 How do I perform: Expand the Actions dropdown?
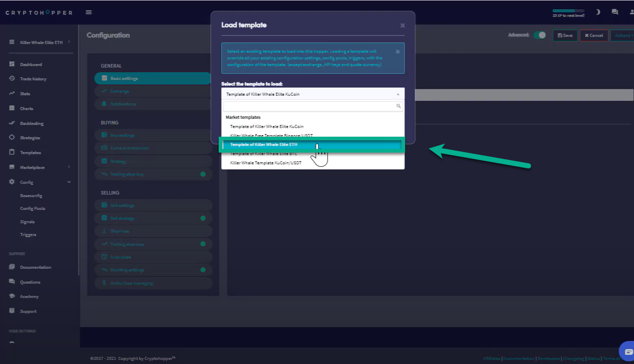(623, 35)
